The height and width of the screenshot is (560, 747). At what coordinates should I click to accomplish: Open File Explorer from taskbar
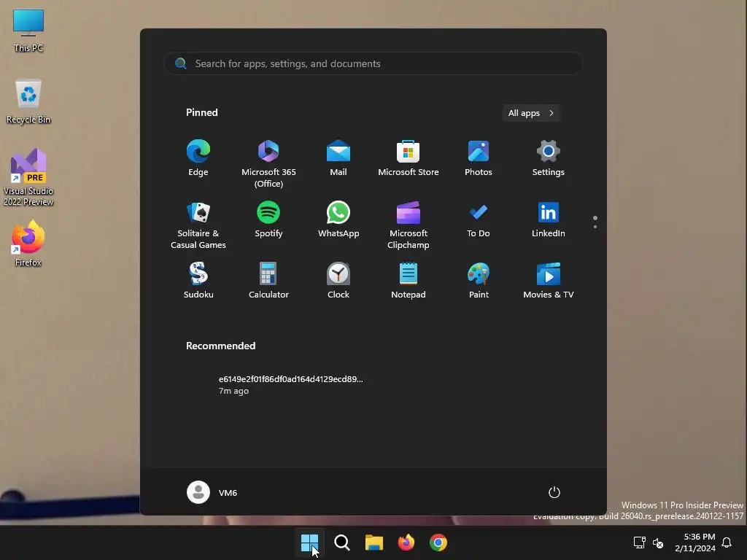(374, 542)
